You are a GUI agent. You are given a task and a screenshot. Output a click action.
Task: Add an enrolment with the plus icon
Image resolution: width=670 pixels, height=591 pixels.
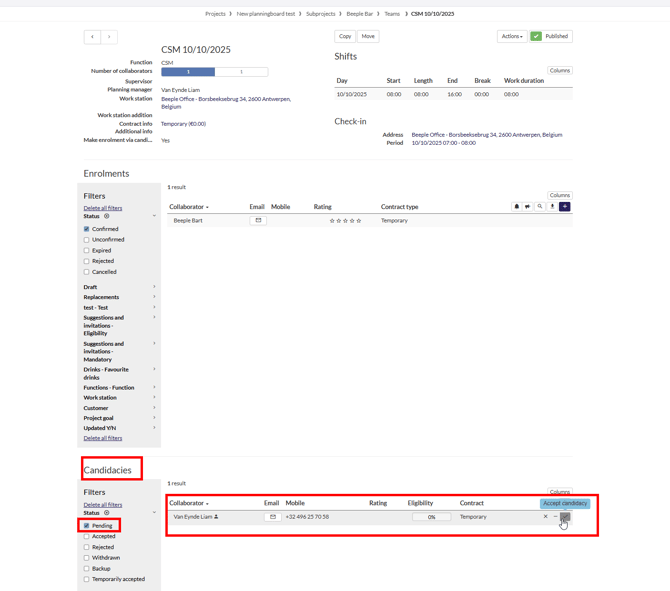pos(565,207)
